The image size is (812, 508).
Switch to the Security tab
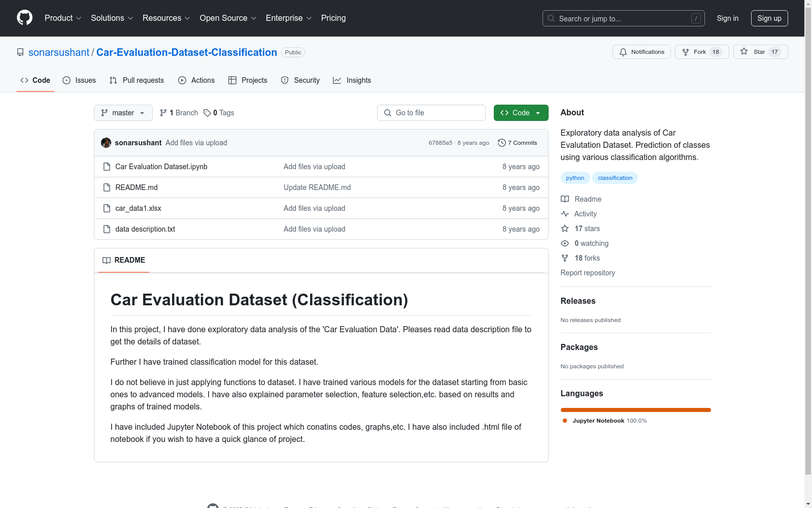300,80
